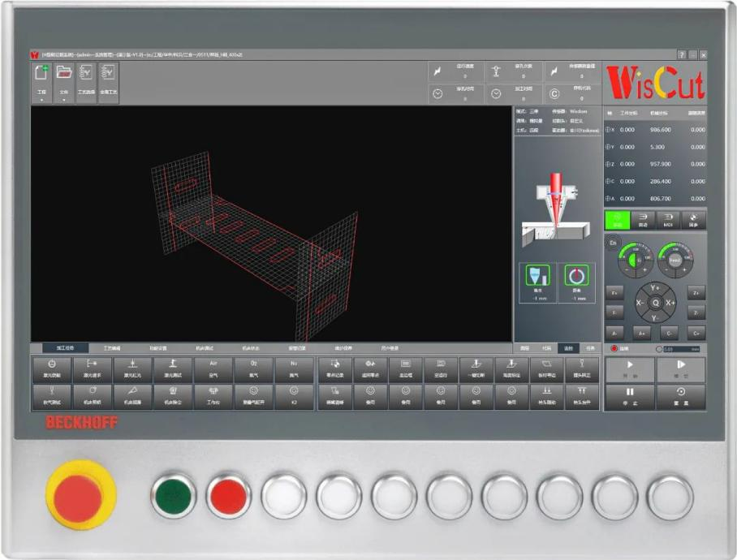Select the N2 nitrogen gas button
The height and width of the screenshot is (560, 737).
[x=294, y=370]
